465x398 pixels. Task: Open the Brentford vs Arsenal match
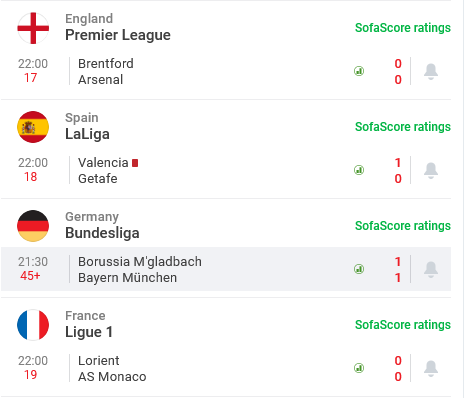pos(226,71)
